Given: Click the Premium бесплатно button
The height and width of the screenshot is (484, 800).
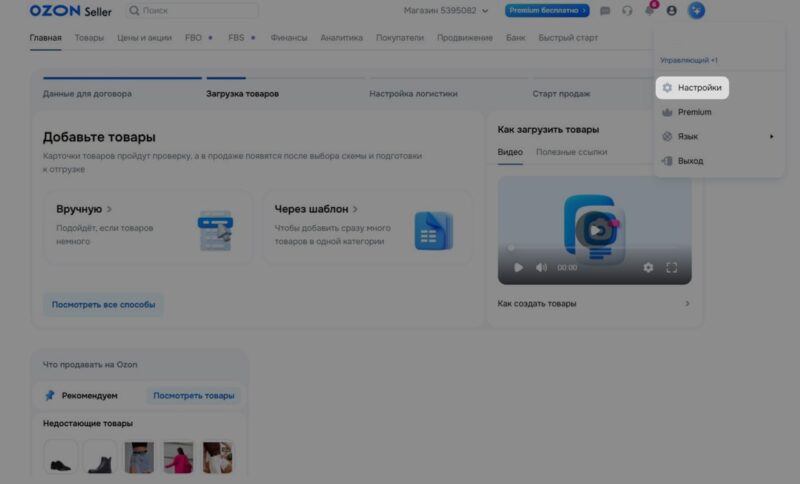Looking at the screenshot, I should coord(547,11).
